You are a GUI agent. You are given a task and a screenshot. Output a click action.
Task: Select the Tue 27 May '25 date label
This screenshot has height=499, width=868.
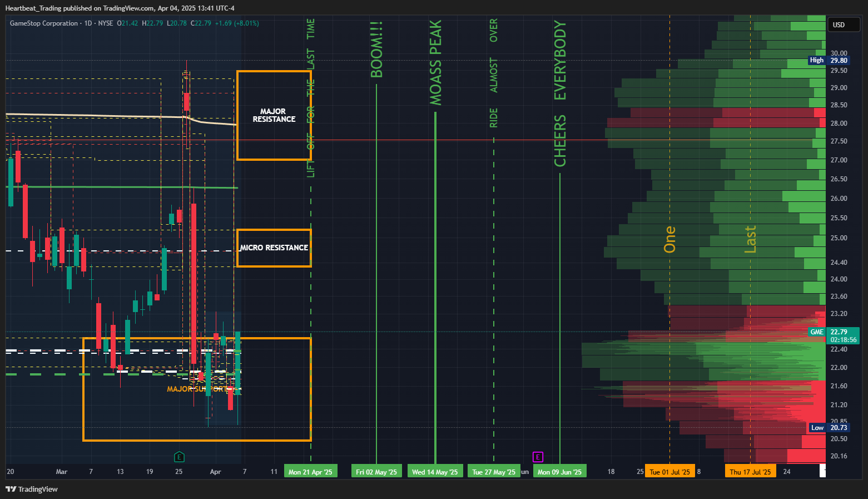point(494,472)
